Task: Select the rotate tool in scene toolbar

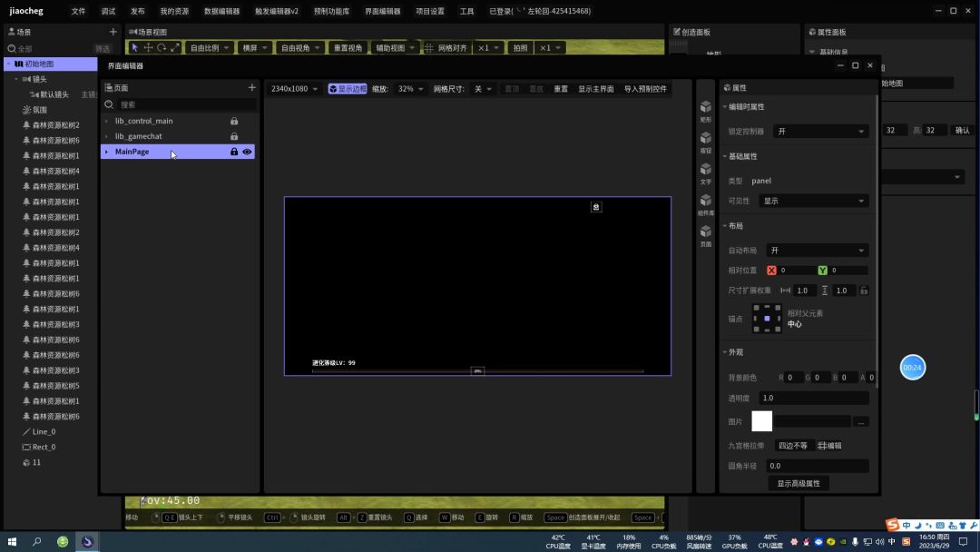Action: tap(162, 48)
